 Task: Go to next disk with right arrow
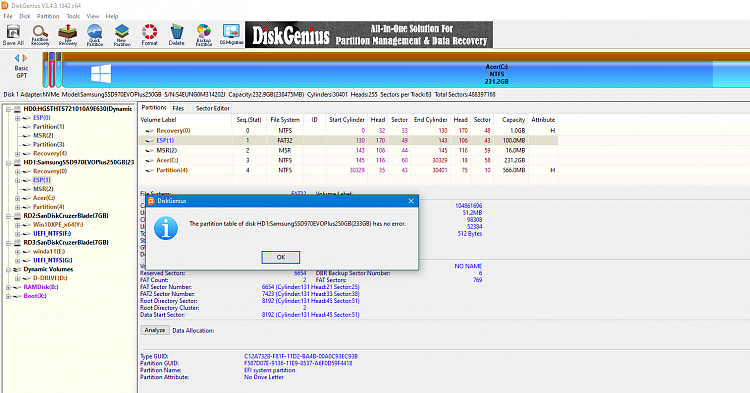[x=25, y=58]
